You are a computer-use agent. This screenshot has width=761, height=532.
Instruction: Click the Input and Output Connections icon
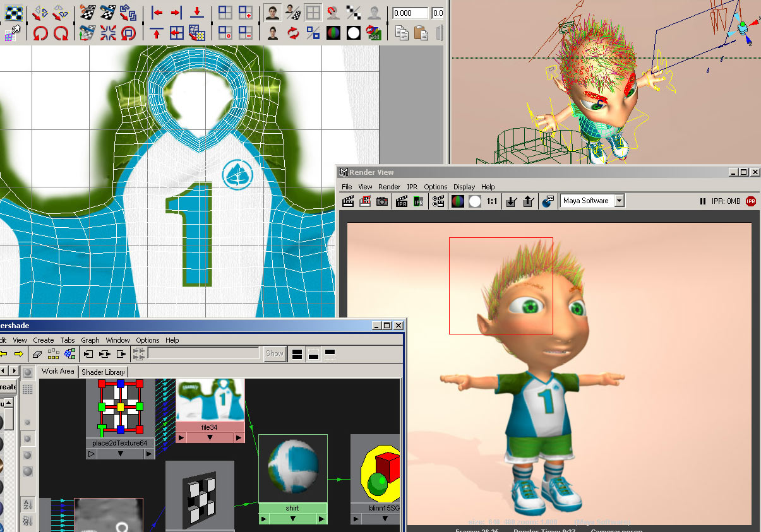click(x=105, y=354)
